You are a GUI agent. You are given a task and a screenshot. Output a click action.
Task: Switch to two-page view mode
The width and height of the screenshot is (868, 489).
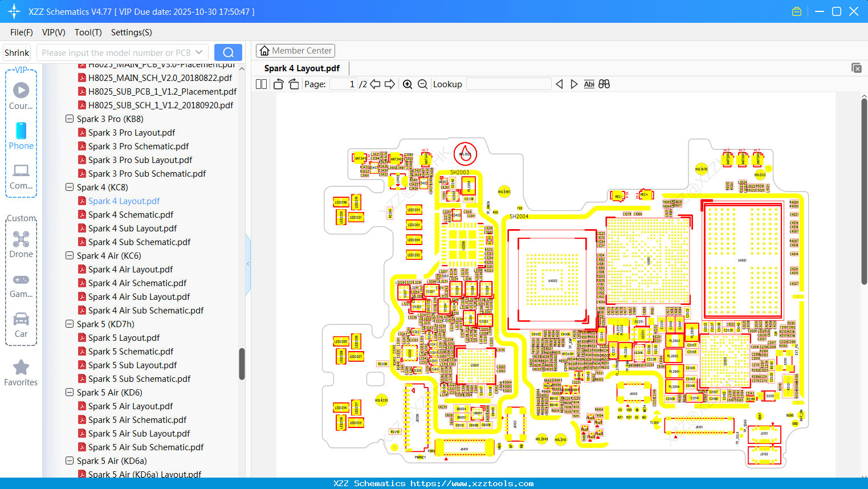(x=260, y=84)
